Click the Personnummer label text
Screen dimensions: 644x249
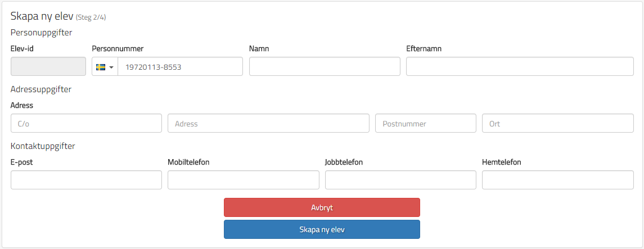click(x=118, y=49)
